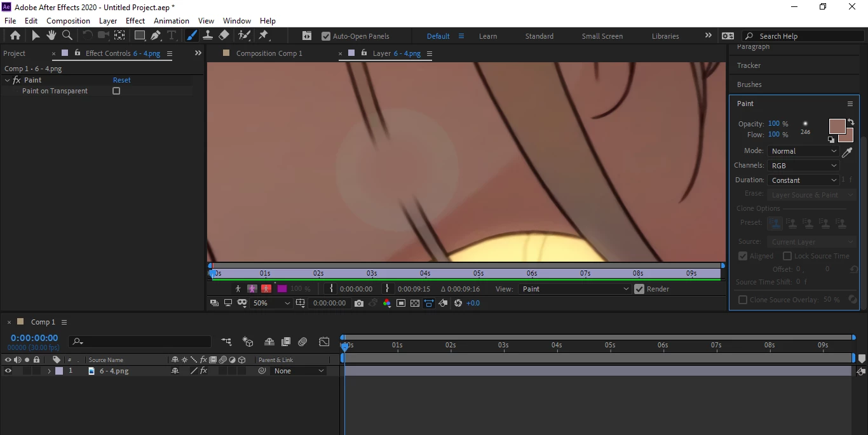
Task: Switch to the Project panel tab
Action: (x=15, y=53)
